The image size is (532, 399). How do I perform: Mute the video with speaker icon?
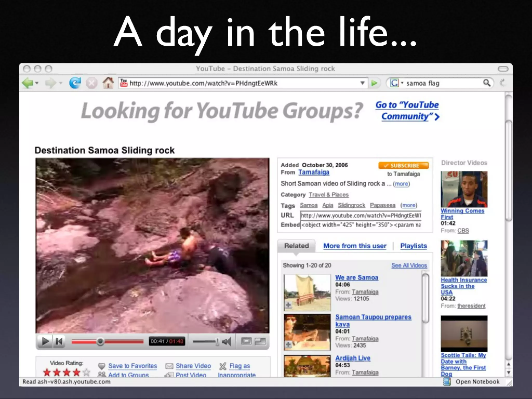227,342
